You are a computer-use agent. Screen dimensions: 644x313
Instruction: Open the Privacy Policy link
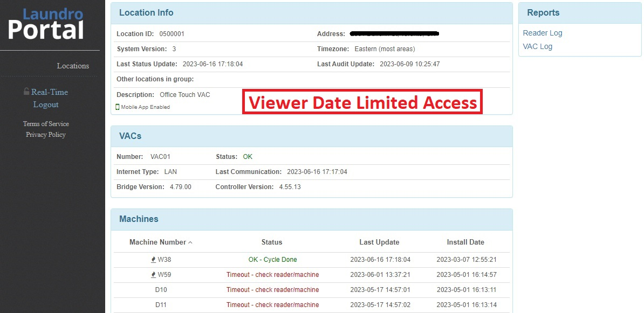[x=46, y=135]
